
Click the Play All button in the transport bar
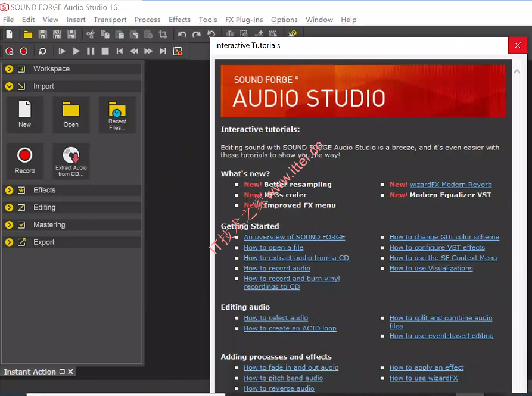point(62,51)
